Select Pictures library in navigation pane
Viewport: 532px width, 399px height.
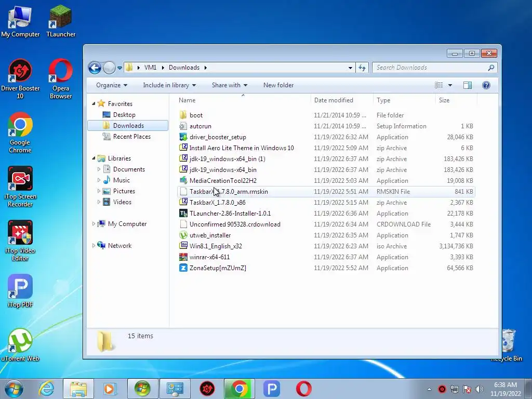pyautogui.click(x=124, y=191)
